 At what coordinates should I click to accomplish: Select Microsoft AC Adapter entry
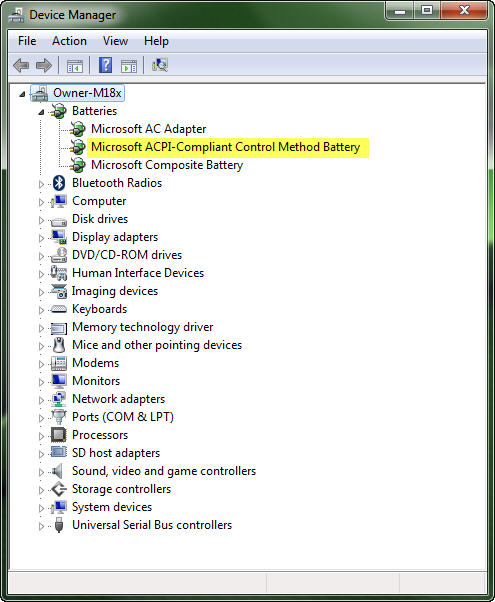148,129
